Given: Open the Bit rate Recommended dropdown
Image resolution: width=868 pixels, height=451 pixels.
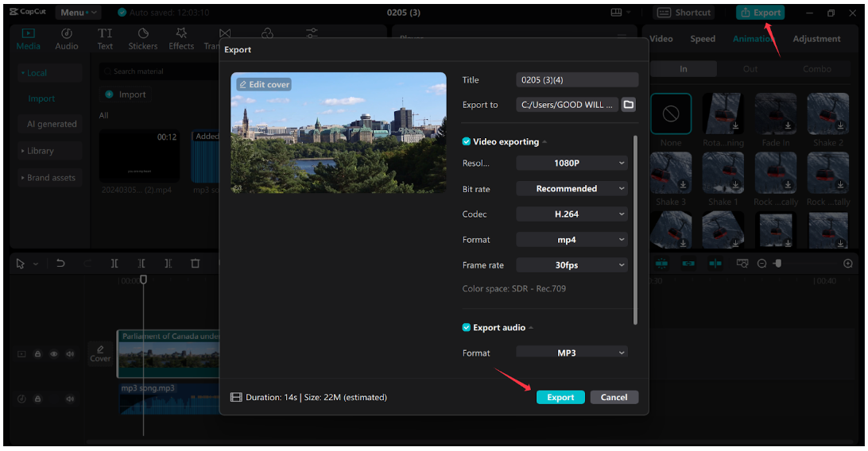Looking at the screenshot, I should tap(572, 188).
